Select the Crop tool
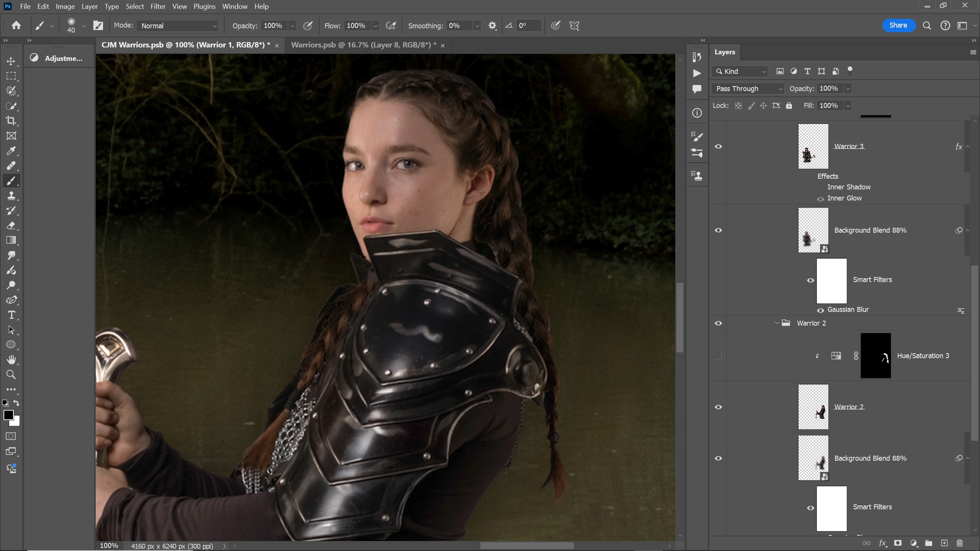The image size is (980, 551). tap(11, 121)
